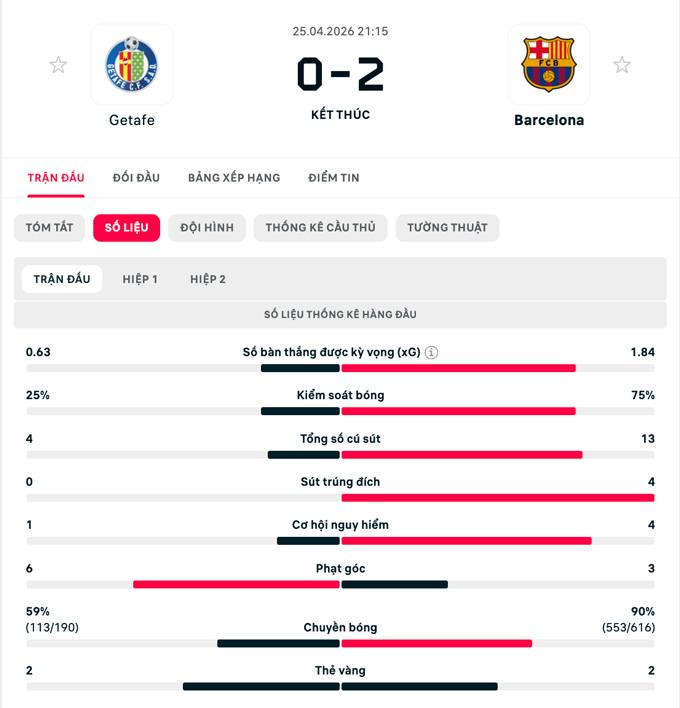Switch to the ĐỐI ĐẦU tab
This screenshot has width=680, height=708.
(136, 178)
